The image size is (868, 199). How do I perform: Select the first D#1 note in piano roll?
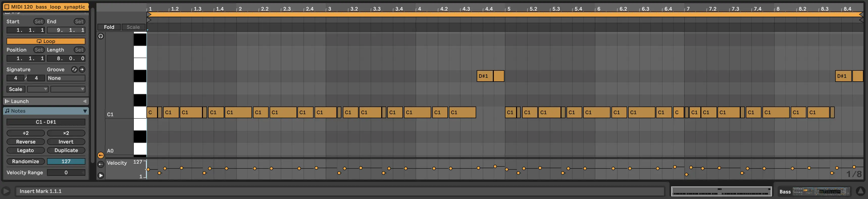(x=484, y=76)
